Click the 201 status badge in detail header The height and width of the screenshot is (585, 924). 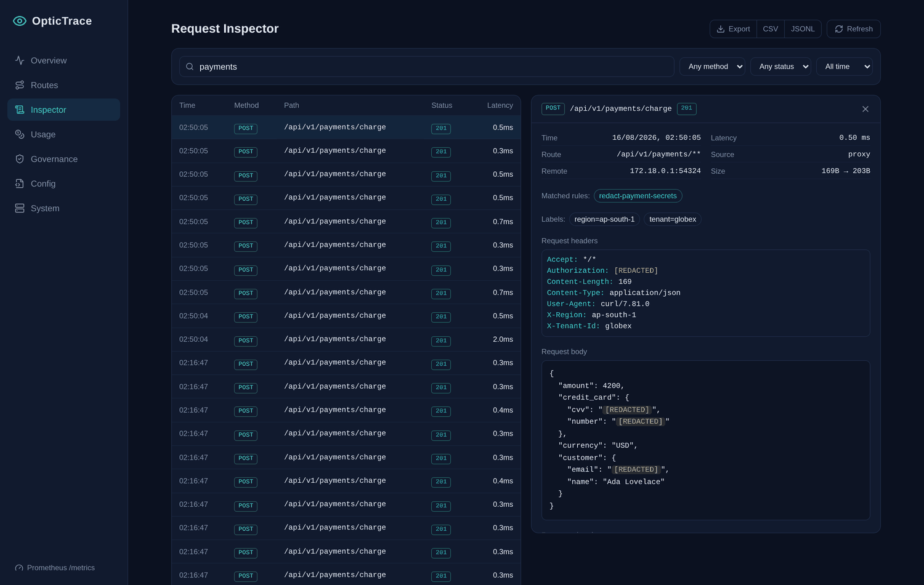tap(687, 109)
